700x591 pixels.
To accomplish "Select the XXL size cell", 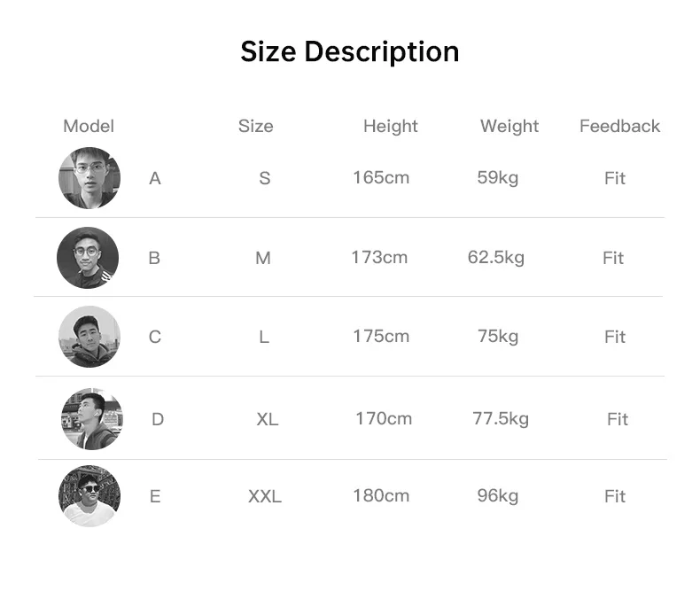I will pyautogui.click(x=264, y=496).
